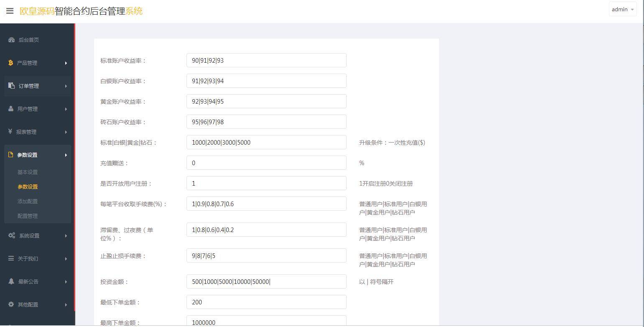Image resolution: width=644 pixels, height=327 pixels.
Task: Click 添加配置 to add configuration
Action: (27, 201)
